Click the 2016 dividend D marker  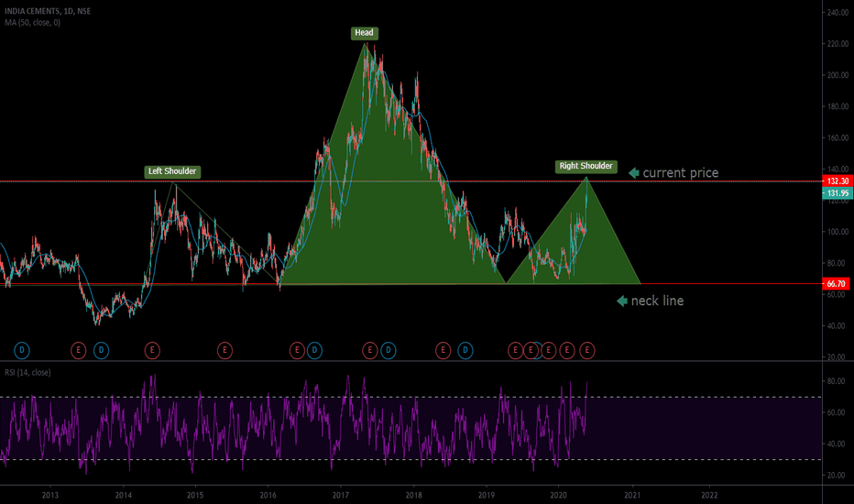[x=315, y=350]
